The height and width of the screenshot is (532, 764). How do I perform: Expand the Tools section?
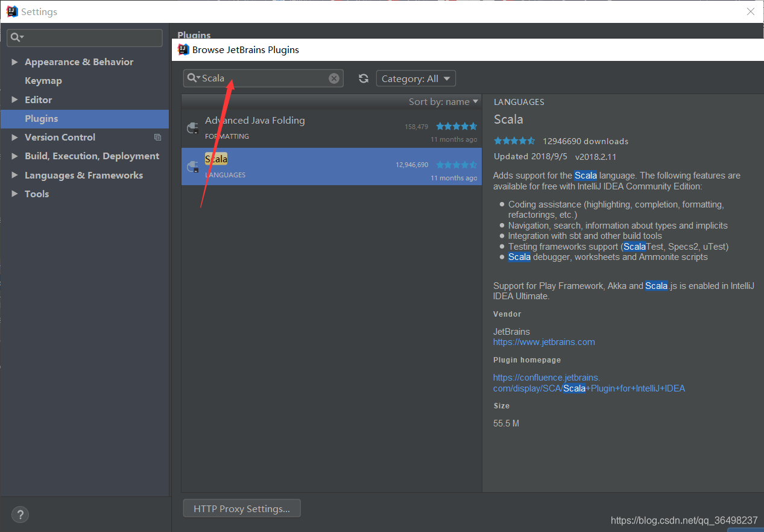(x=14, y=194)
